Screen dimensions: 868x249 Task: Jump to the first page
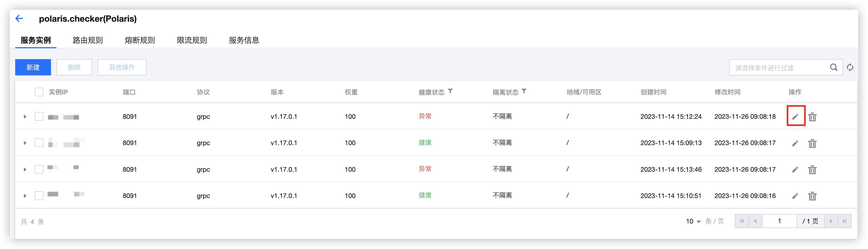click(742, 221)
